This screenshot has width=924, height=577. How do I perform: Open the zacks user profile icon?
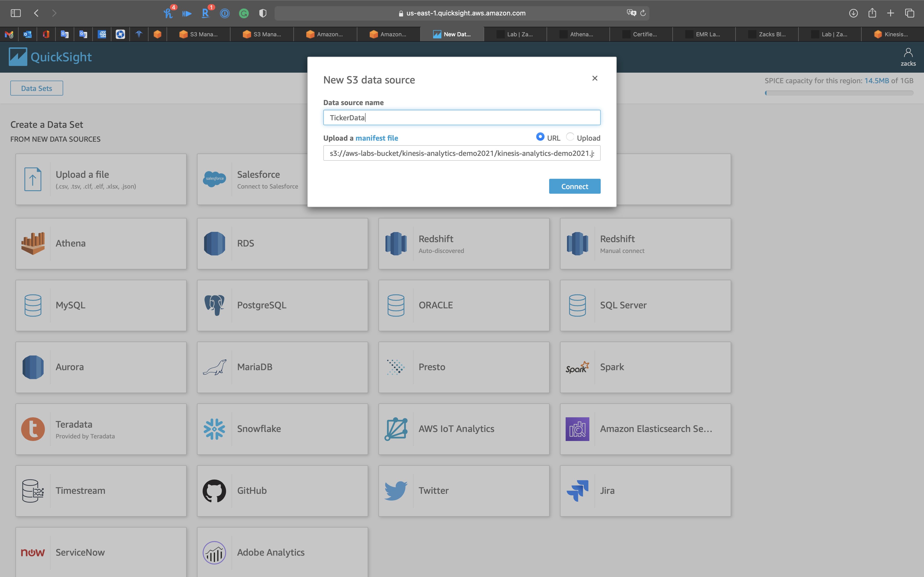pyautogui.click(x=908, y=53)
